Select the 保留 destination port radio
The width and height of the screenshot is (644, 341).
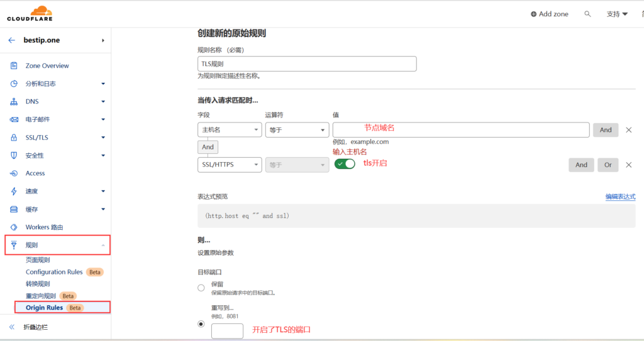point(201,288)
